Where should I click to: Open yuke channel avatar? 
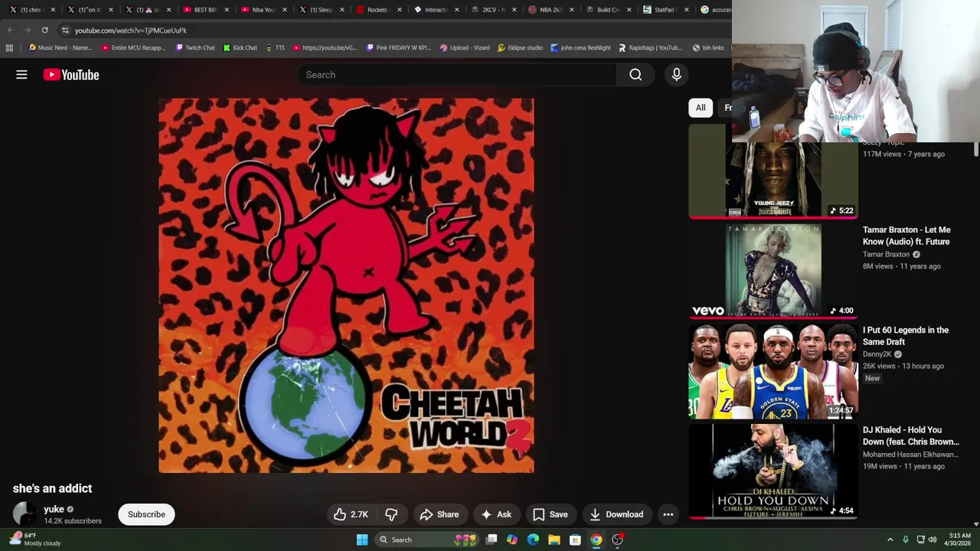(24, 514)
